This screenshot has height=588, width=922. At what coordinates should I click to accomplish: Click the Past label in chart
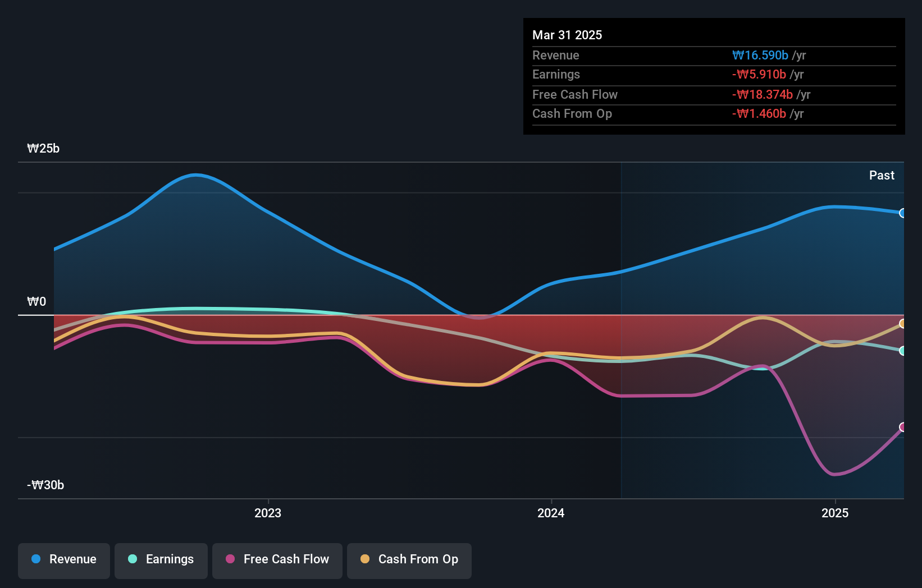(882, 176)
